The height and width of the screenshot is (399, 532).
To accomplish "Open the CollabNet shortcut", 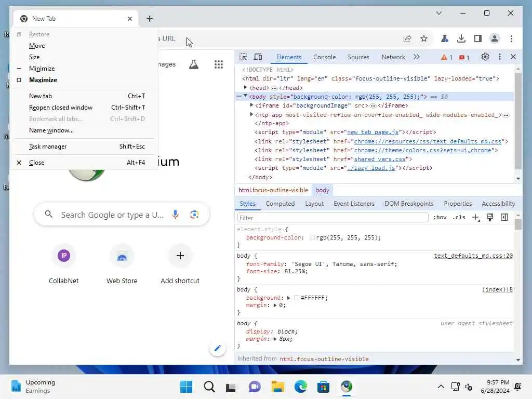I will coord(64,264).
